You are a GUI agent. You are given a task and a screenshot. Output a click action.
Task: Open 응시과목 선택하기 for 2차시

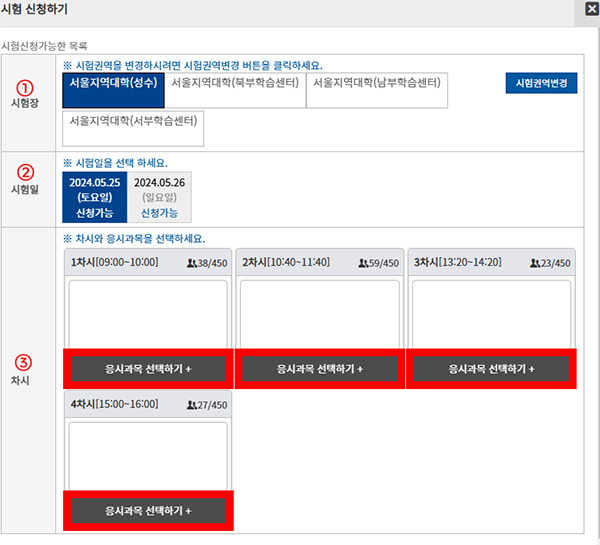pyautogui.click(x=320, y=369)
